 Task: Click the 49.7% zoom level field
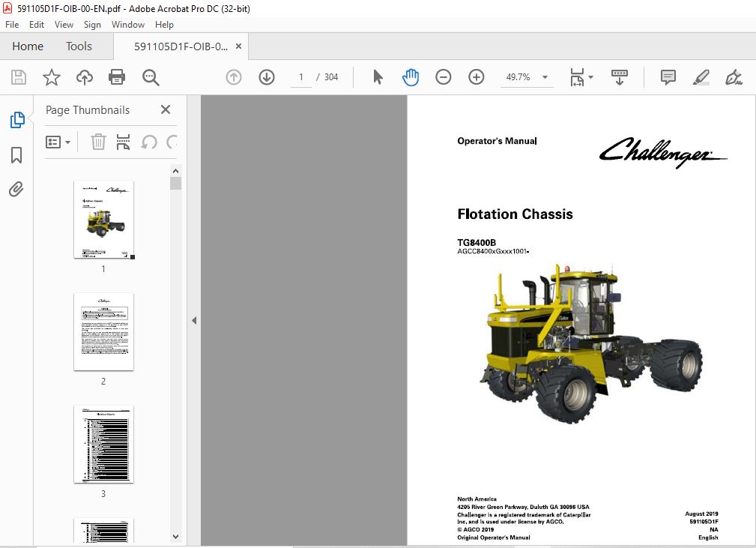coord(518,77)
